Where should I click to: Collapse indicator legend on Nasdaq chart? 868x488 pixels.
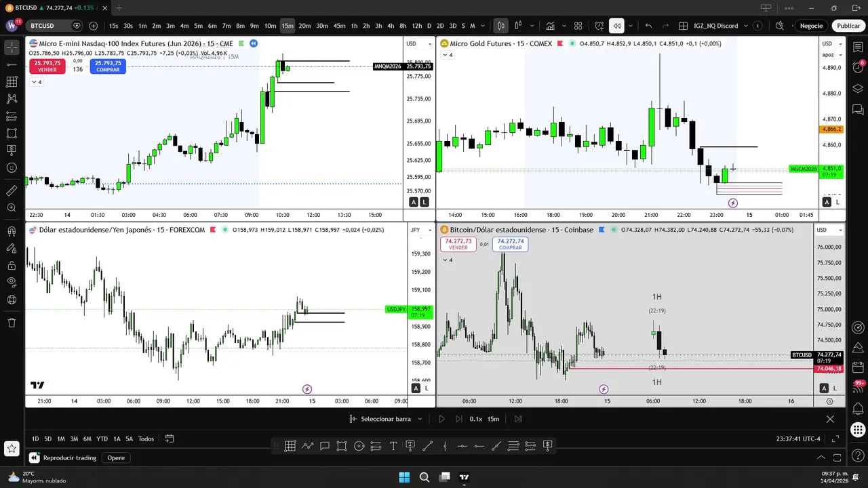click(x=37, y=82)
